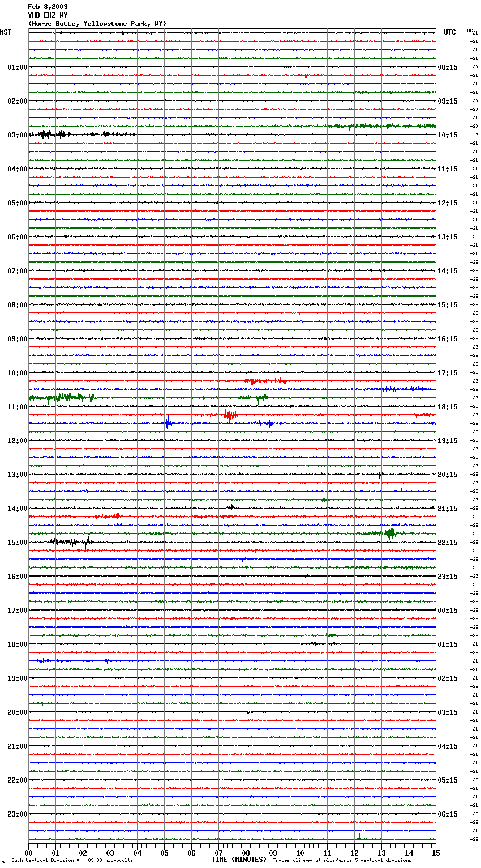The width and height of the screenshot is (481, 868).
Task: Select the 01:00 MST row label
Action: click(x=18, y=67)
